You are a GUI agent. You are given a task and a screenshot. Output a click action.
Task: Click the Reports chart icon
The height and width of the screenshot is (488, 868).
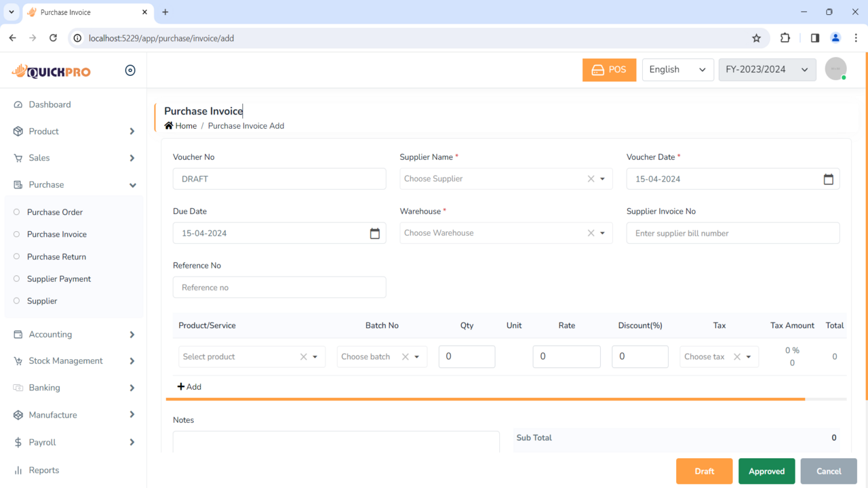click(20, 470)
